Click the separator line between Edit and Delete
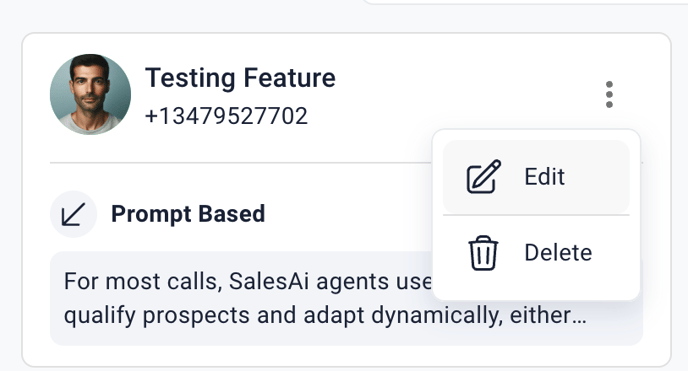688x371 pixels. coord(536,215)
